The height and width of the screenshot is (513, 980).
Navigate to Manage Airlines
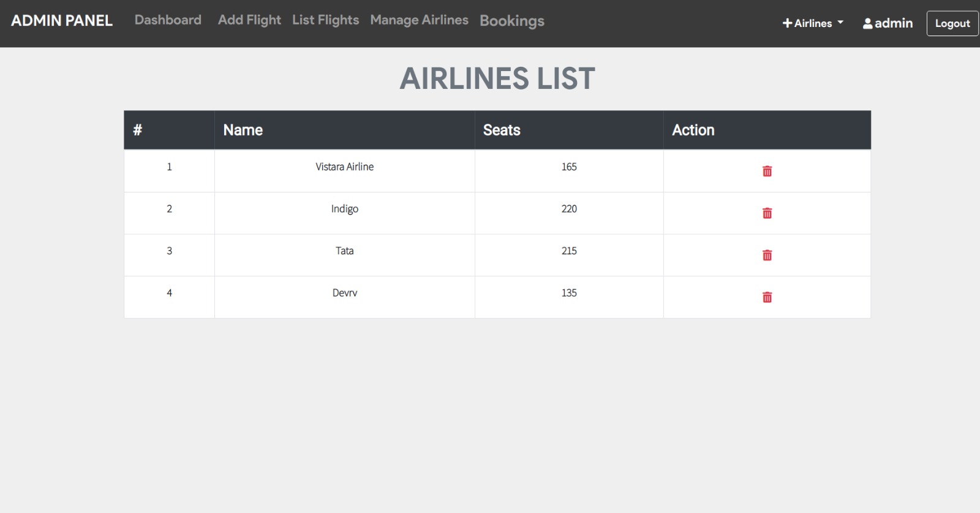pos(419,20)
